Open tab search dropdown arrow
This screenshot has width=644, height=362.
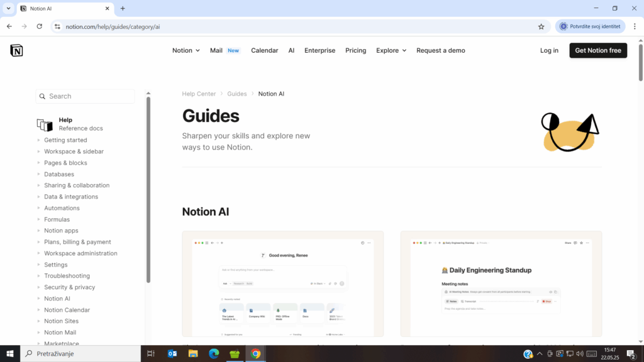tap(8, 8)
